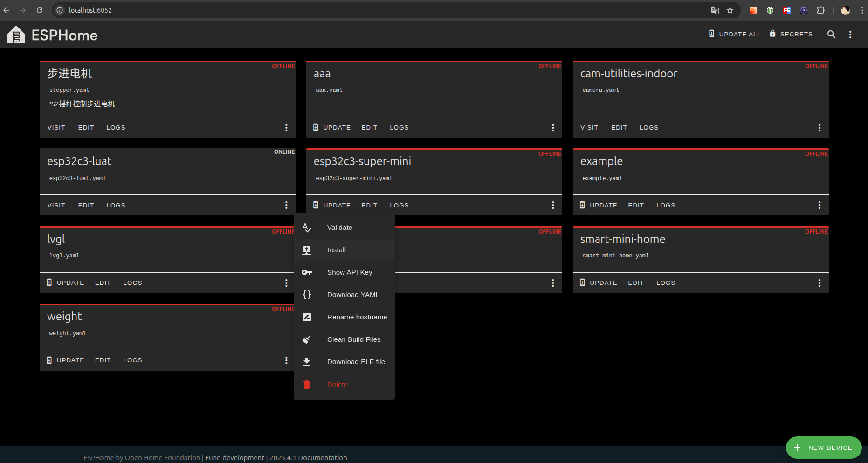Click the stepper.yaml filename text
This screenshot has width=868, height=463.
(x=69, y=90)
